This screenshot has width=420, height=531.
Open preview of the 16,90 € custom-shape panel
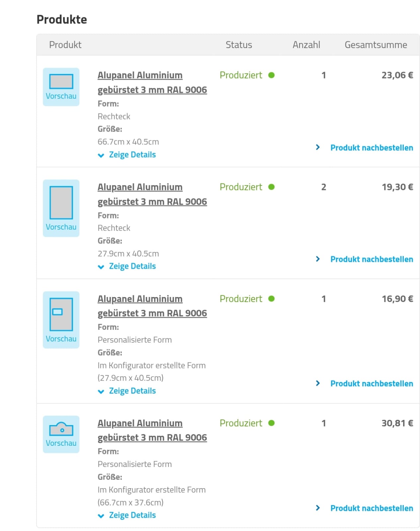coord(61,320)
